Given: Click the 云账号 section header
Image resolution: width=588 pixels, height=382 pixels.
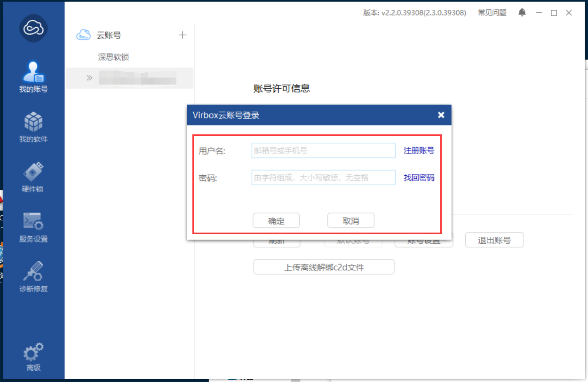Looking at the screenshot, I should click(109, 35).
